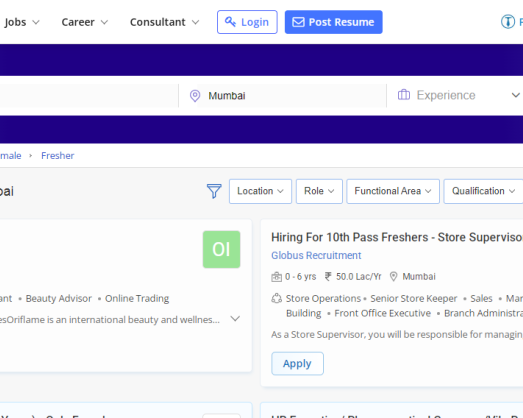The width and height of the screenshot is (523, 418).
Task: Click the location pin in search bar
Action: click(195, 96)
